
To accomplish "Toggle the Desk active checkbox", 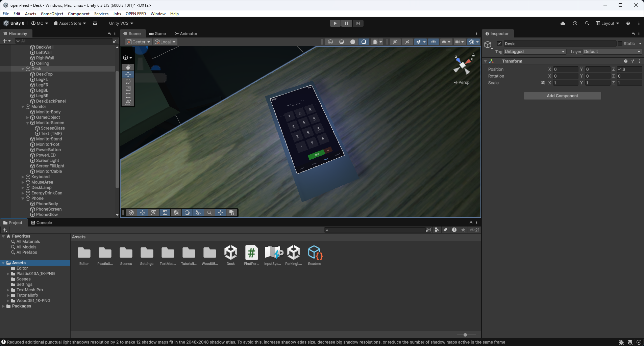I will [499, 44].
